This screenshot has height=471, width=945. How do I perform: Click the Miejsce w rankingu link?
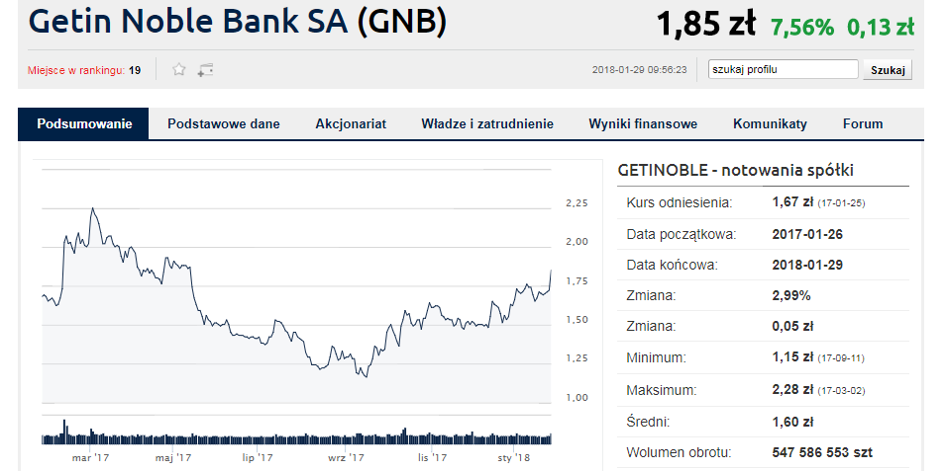coord(76,70)
